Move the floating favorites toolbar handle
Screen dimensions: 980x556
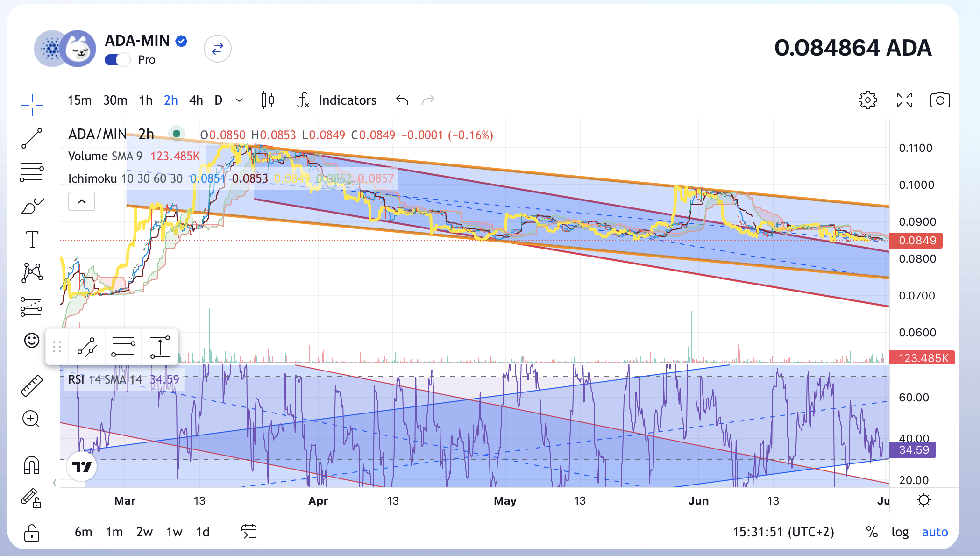pos(57,347)
